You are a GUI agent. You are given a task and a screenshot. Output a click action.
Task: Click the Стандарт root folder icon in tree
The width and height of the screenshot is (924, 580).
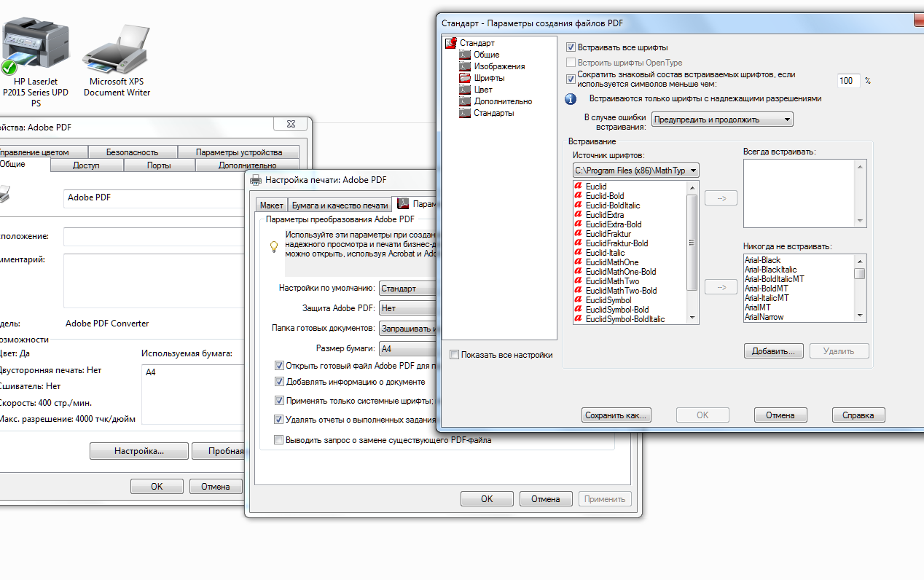click(451, 43)
